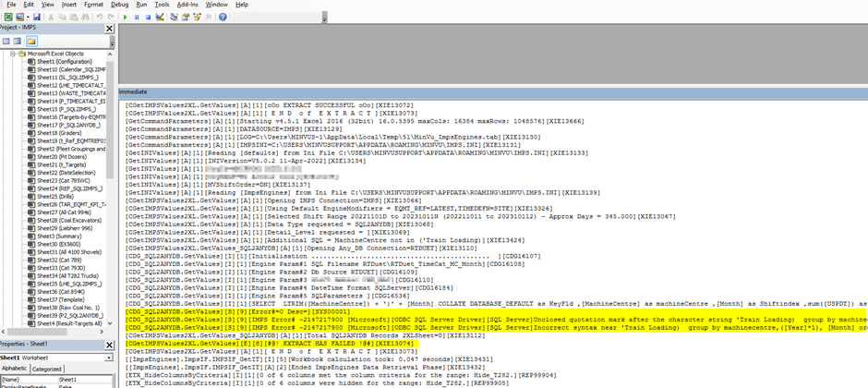Viewport: 868px width, 388px height.
Task: Collapse the Microsoft Excel Objects node
Action: (x=13, y=55)
